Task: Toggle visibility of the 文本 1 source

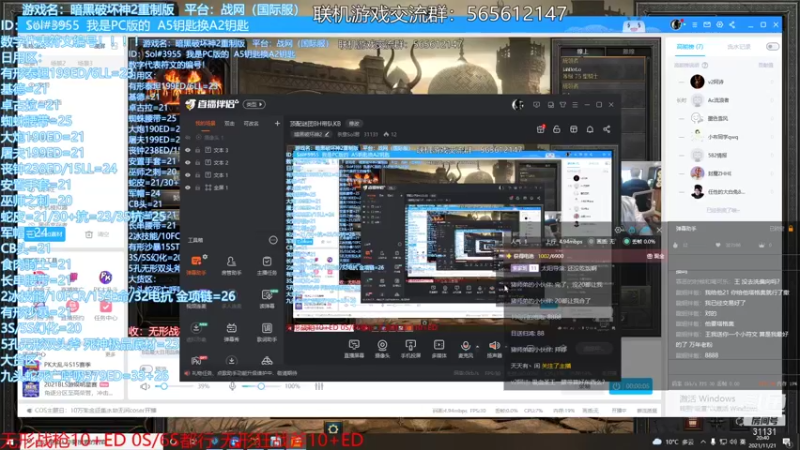Action: 188,175
